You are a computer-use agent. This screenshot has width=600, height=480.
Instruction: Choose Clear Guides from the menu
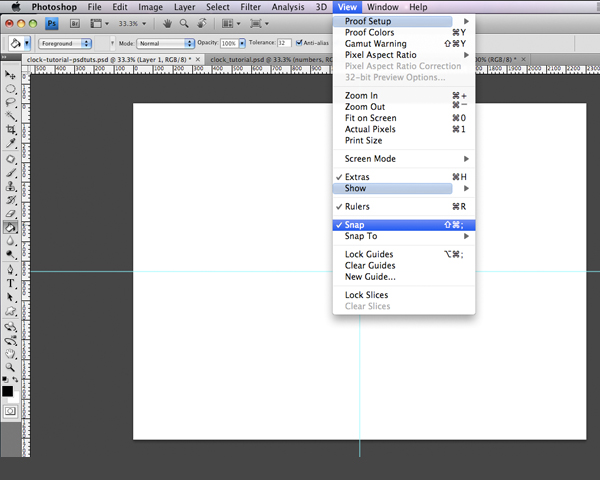click(x=369, y=265)
